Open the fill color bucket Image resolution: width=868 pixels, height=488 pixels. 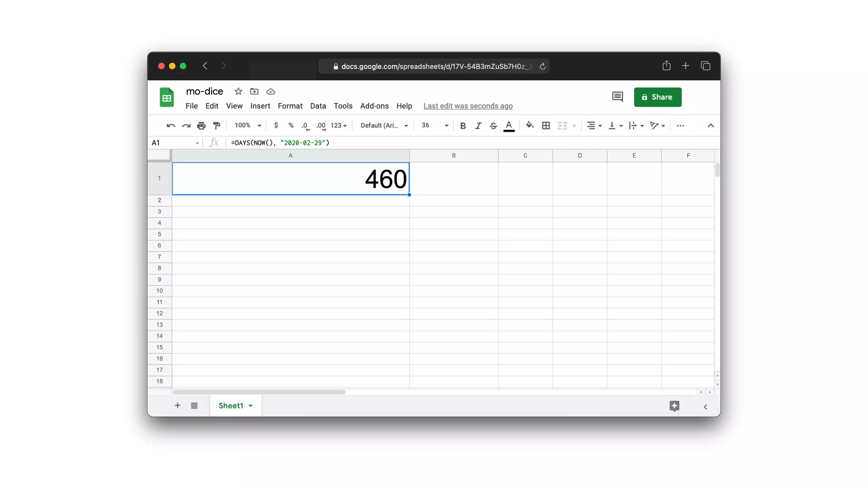529,125
